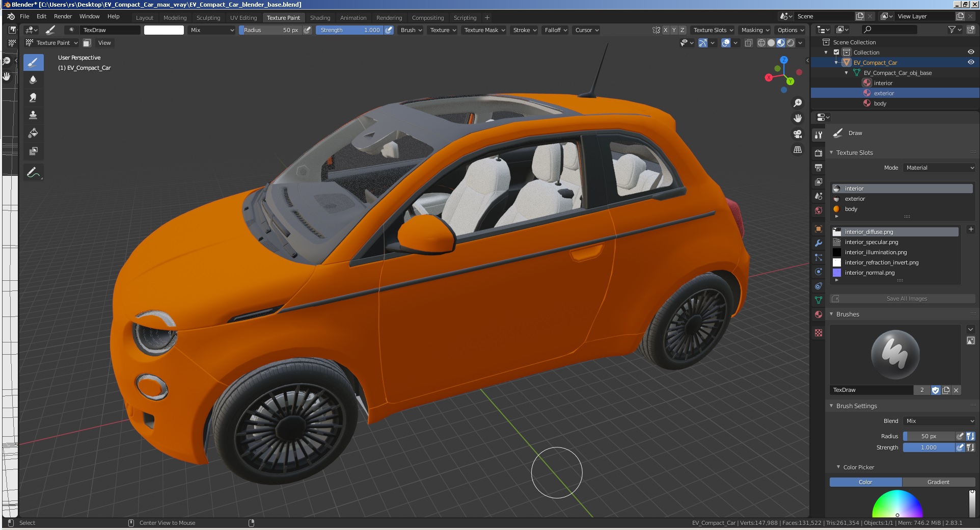Click the Radius slider in Brush Settings
Screen dimensions: 980x530
[x=929, y=436]
